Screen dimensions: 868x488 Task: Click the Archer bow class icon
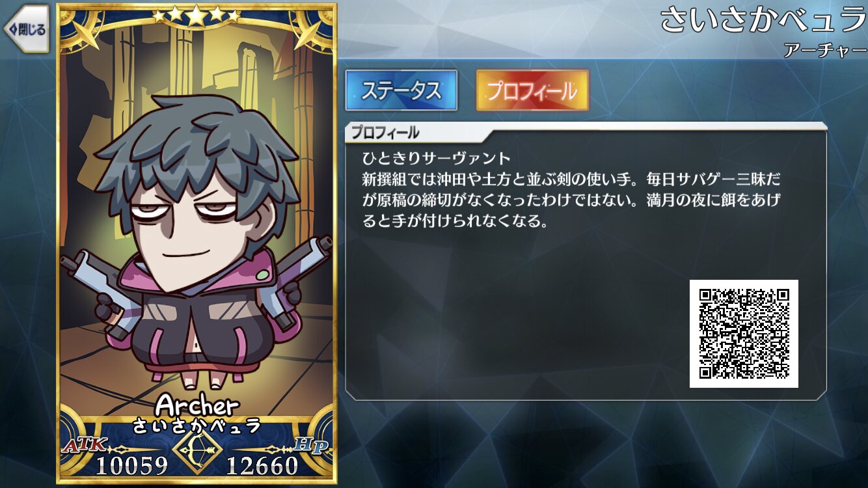point(197,450)
